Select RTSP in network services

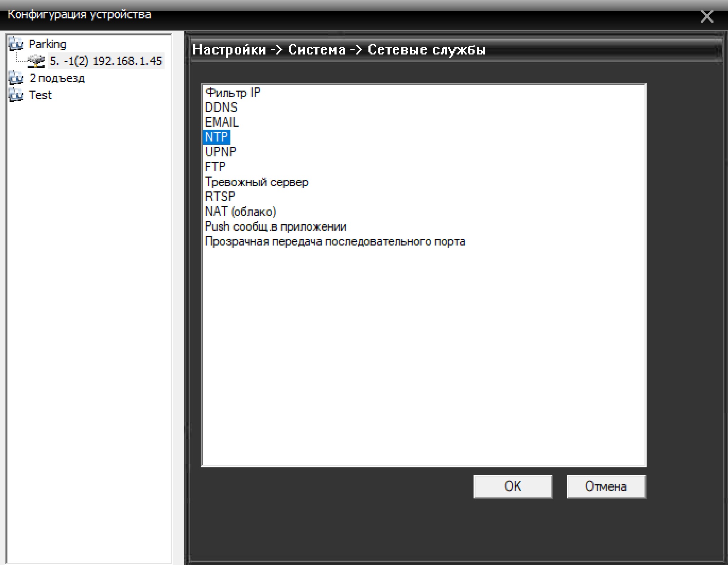pos(220,197)
